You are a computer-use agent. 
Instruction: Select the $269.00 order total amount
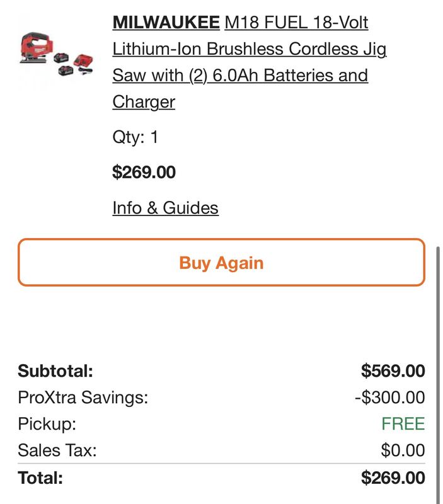point(393,478)
